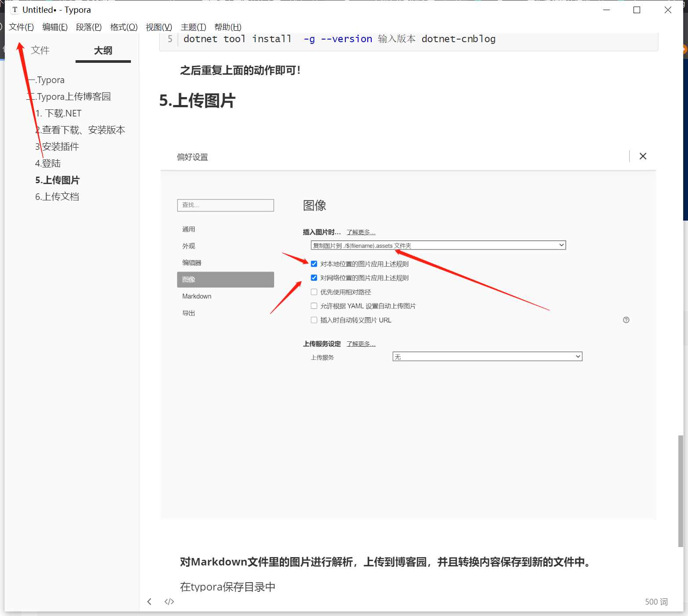The height and width of the screenshot is (616, 688).
Task: Click the paragraph 在typora保存目录中
Action: [228, 587]
